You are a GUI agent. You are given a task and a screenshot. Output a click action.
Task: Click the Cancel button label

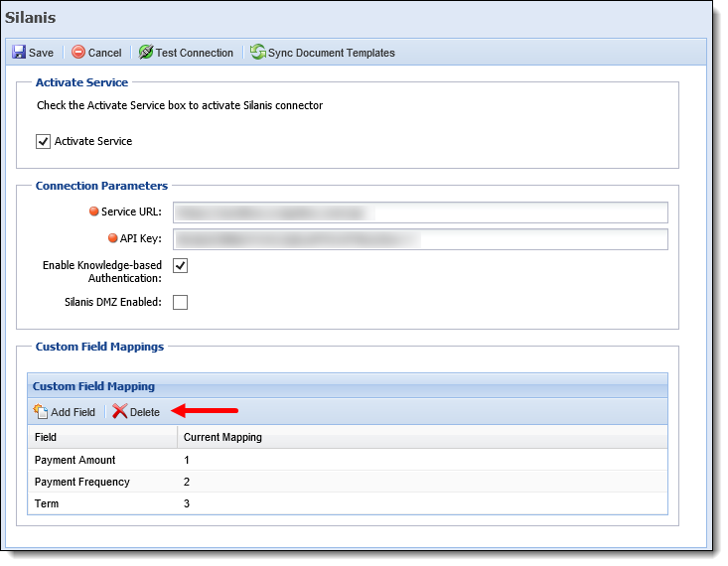(105, 53)
